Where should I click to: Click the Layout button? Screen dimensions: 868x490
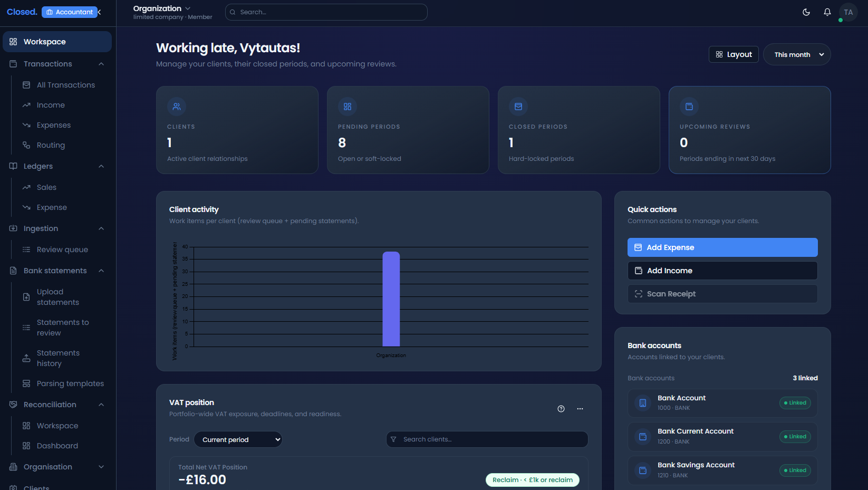pos(734,54)
